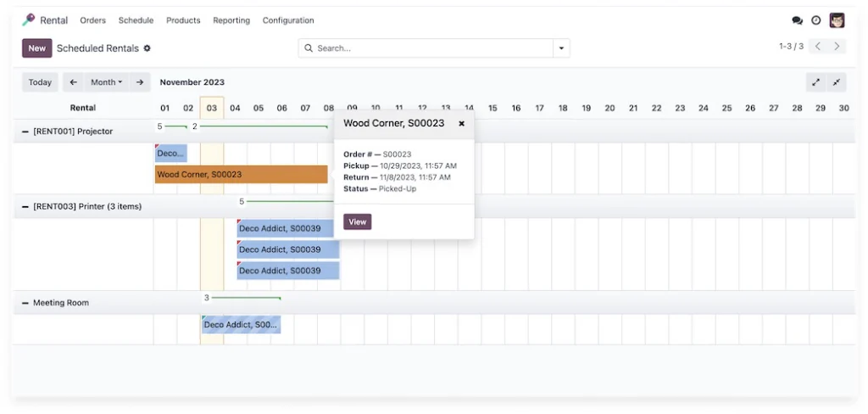The width and height of the screenshot is (868, 414).
Task: Go to next records page chevron
Action: click(x=837, y=46)
